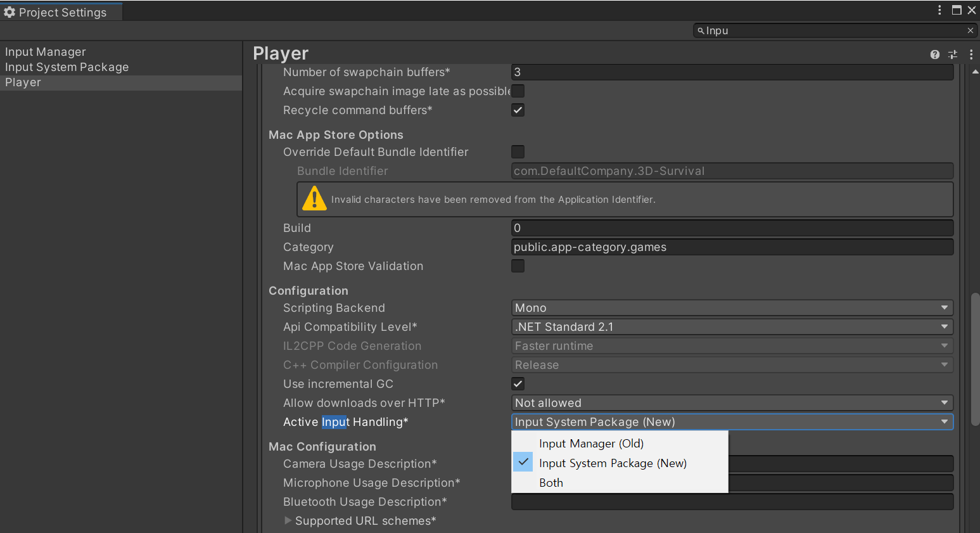Click the Bluetooth Usage Description field
980x533 pixels.
point(732,502)
